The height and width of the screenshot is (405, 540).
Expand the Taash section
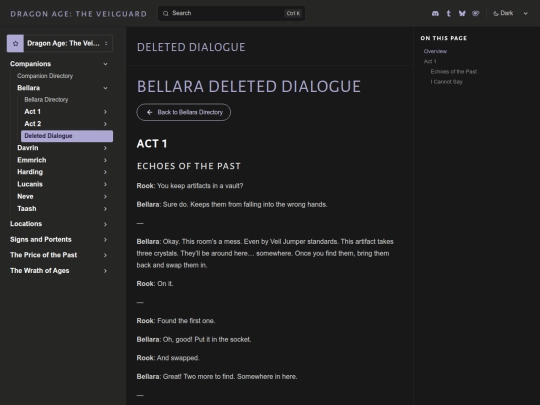105,209
